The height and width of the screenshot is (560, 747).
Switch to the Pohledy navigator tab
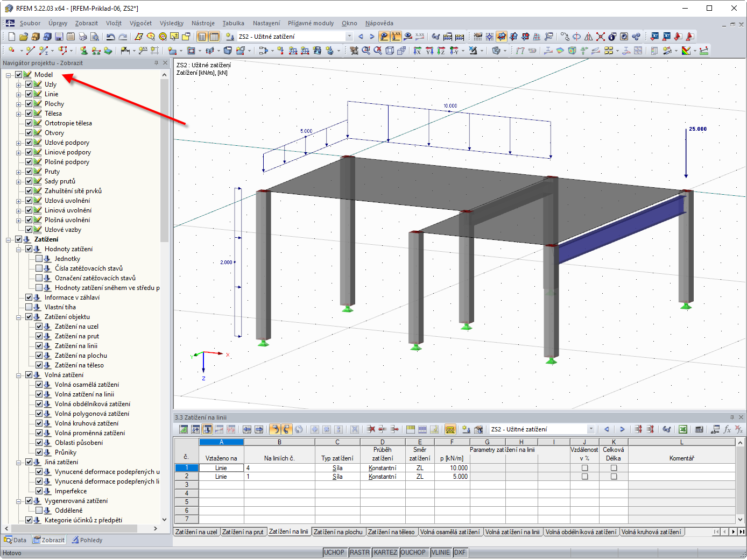pyautogui.click(x=87, y=540)
